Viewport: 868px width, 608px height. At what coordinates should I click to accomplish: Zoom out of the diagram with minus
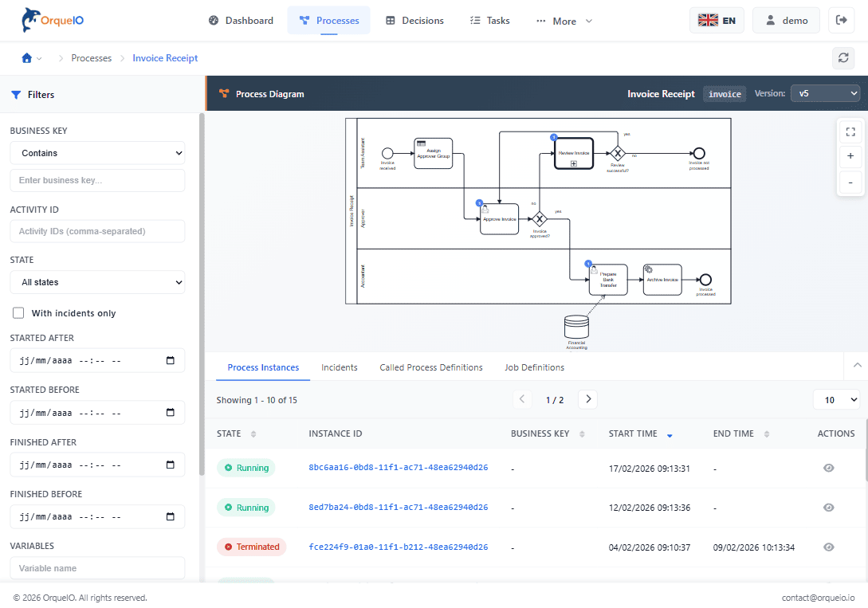click(850, 182)
